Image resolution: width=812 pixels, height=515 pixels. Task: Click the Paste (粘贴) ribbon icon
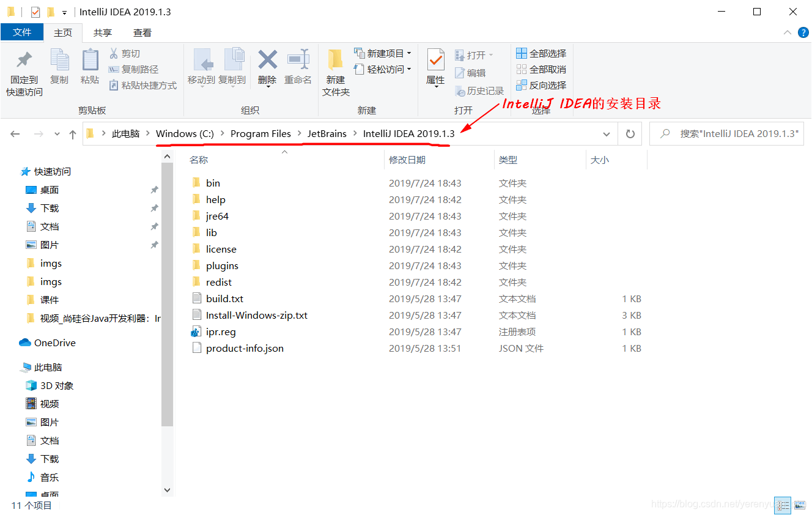(90, 60)
